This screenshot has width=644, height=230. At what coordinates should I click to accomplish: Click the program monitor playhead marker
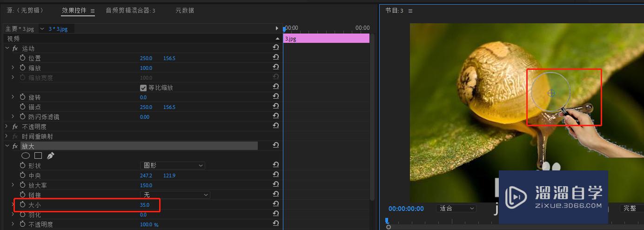tap(387, 221)
